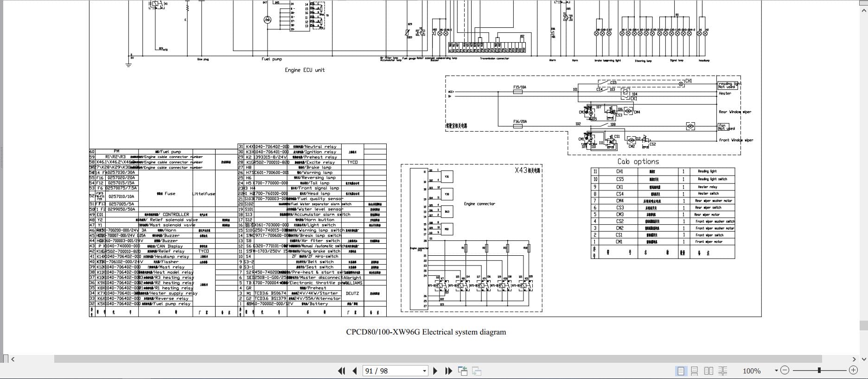The image size is (868, 379).
Task: Click the 'Rear Window wiper' label
Action: (735, 112)
